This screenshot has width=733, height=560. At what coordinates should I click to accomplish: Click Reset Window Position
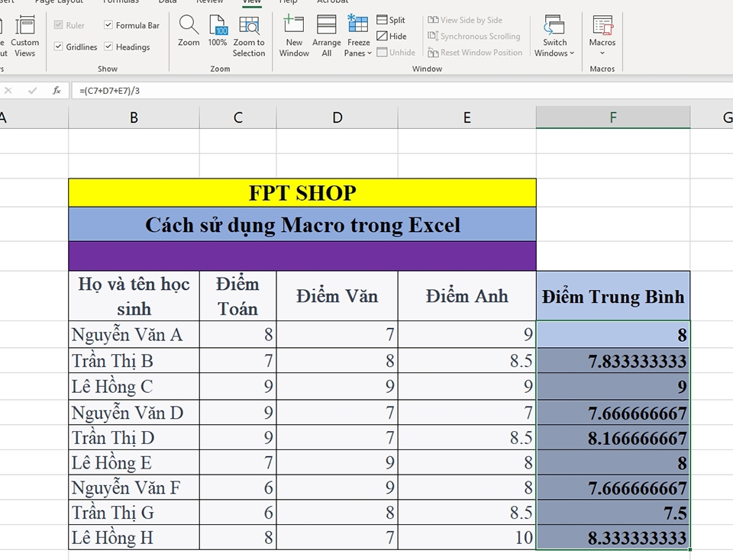pos(475,53)
